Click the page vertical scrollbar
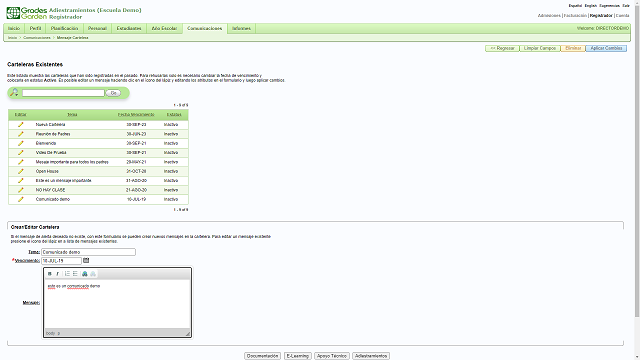Screen dimensions: 640x360 point(637,159)
